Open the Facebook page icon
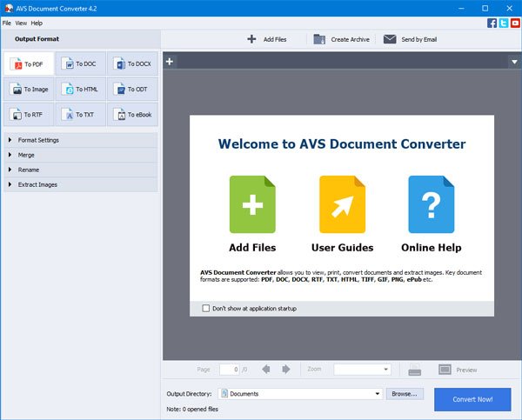The image size is (522, 420). [492, 23]
